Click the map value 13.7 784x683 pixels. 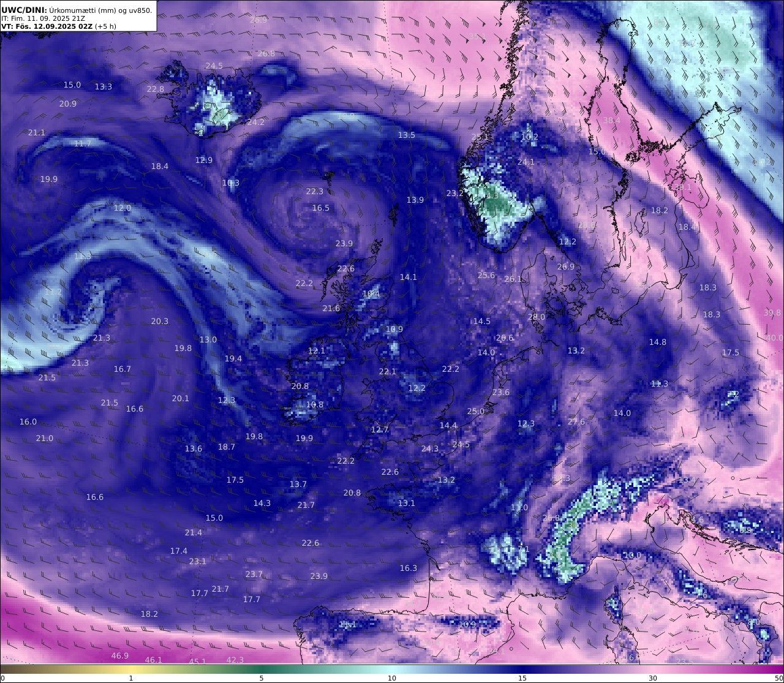(x=298, y=485)
